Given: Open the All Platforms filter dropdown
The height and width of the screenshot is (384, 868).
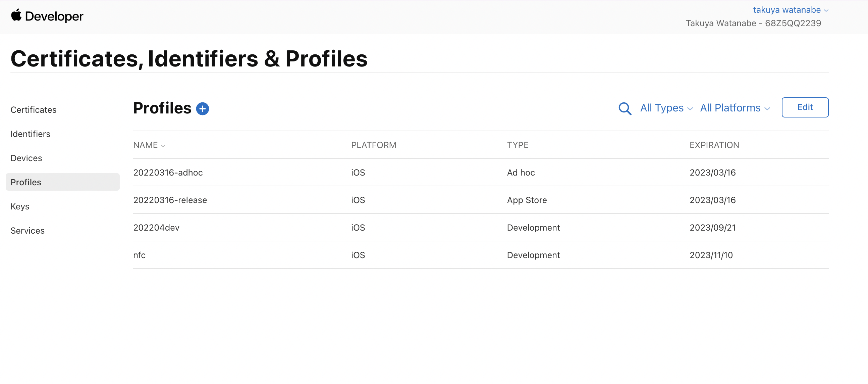Looking at the screenshot, I should [735, 108].
